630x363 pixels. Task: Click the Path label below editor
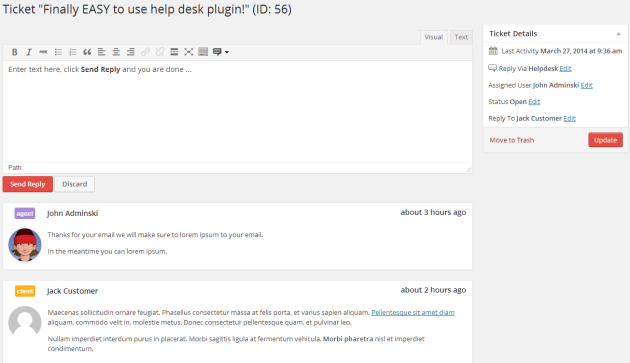(x=15, y=168)
